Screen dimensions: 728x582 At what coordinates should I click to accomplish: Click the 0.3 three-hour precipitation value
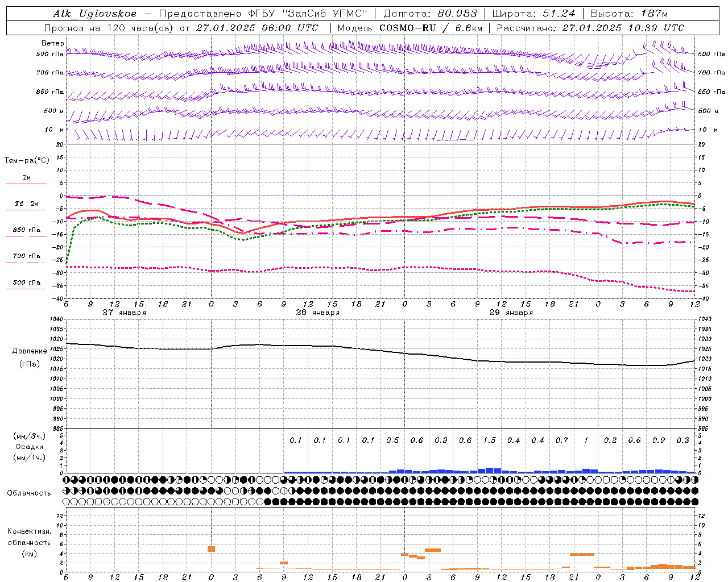[x=683, y=440]
